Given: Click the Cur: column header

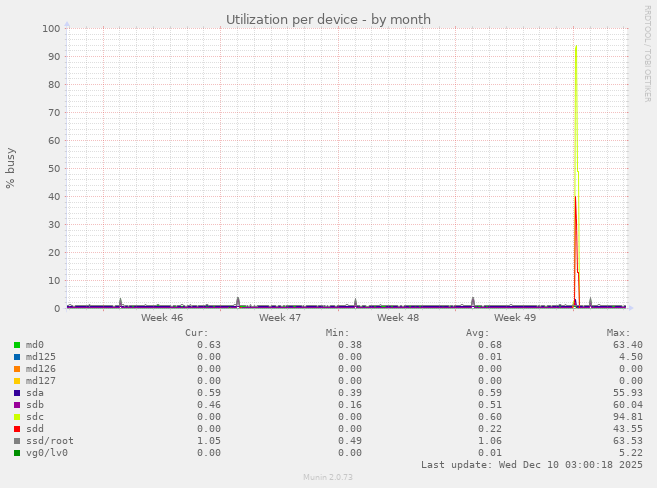Looking at the screenshot, I should tap(197, 333).
